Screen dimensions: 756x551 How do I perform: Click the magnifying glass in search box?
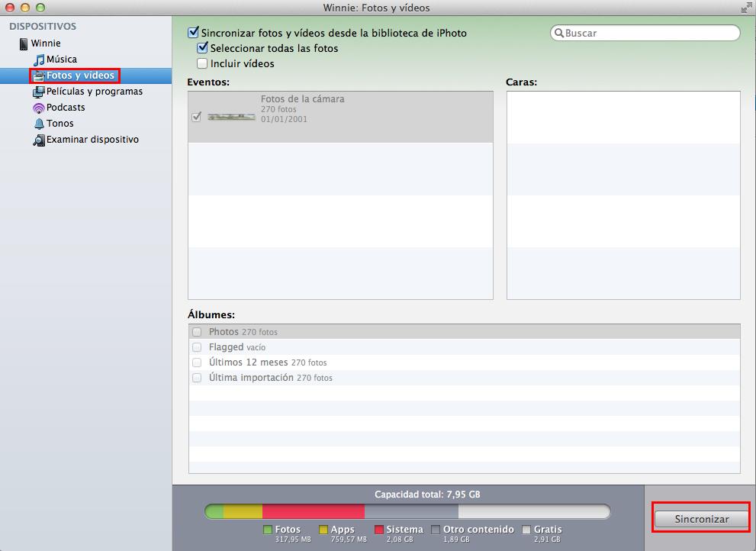pos(559,34)
